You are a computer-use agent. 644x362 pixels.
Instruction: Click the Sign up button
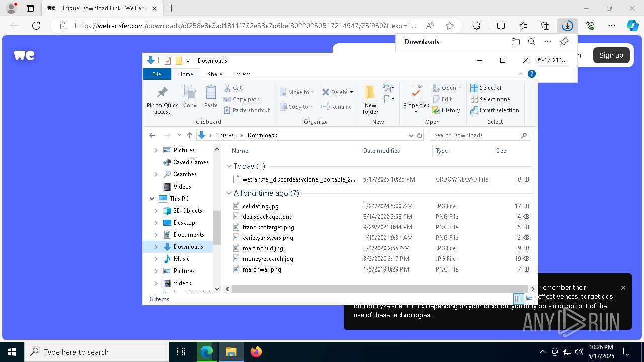[611, 55]
